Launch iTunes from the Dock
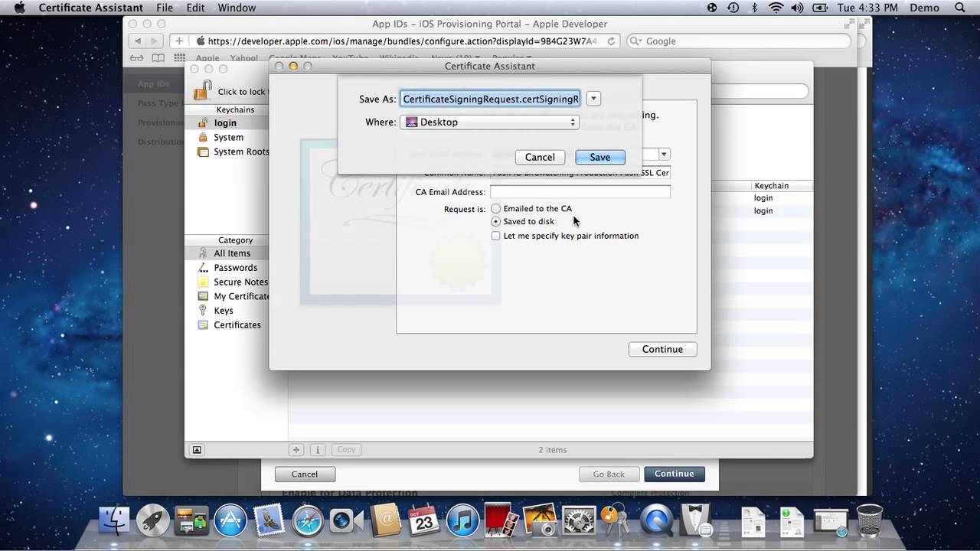Viewport: 980px width, 551px height. 462,521
